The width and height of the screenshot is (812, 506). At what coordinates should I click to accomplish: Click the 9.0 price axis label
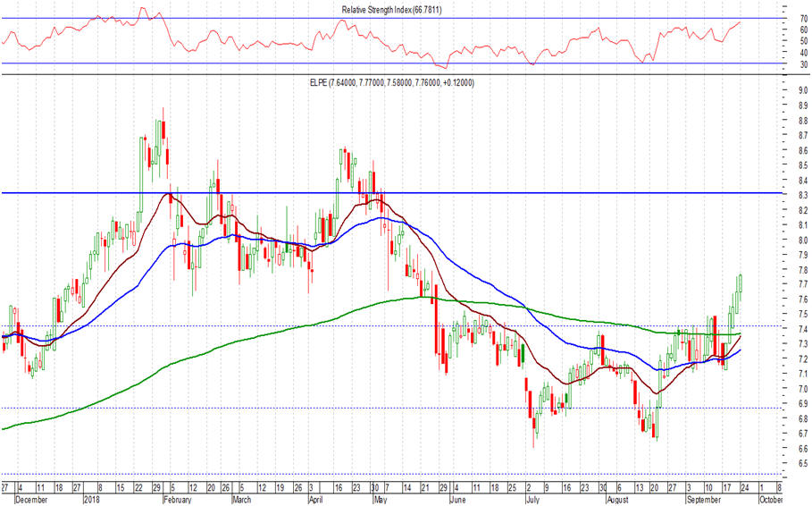(803, 90)
